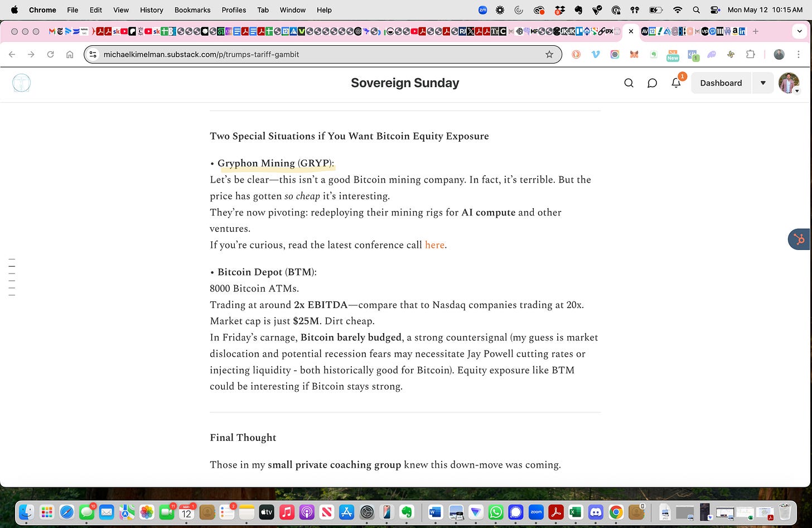Image resolution: width=812 pixels, height=528 pixels.
Task: Open Spotlight search in menu bar
Action: pos(696,9)
